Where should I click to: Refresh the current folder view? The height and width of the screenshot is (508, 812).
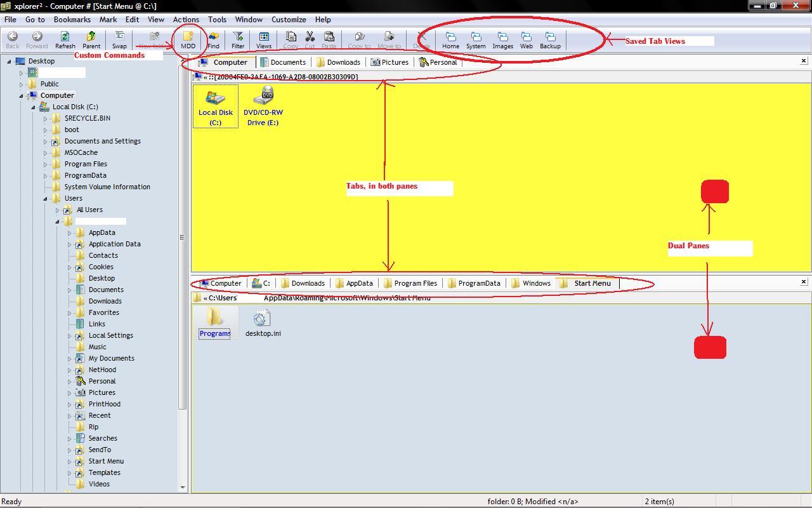coord(65,40)
